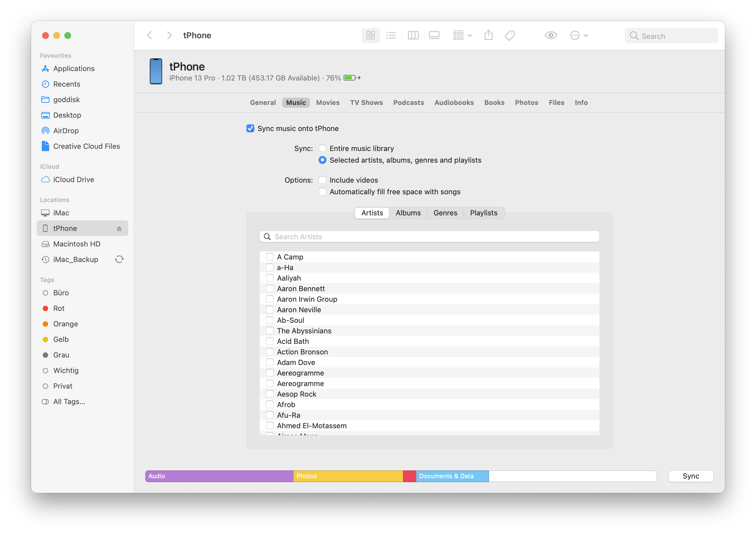Screen dimensions: 756x534
Task: Click the Search Artists field
Action: point(429,237)
